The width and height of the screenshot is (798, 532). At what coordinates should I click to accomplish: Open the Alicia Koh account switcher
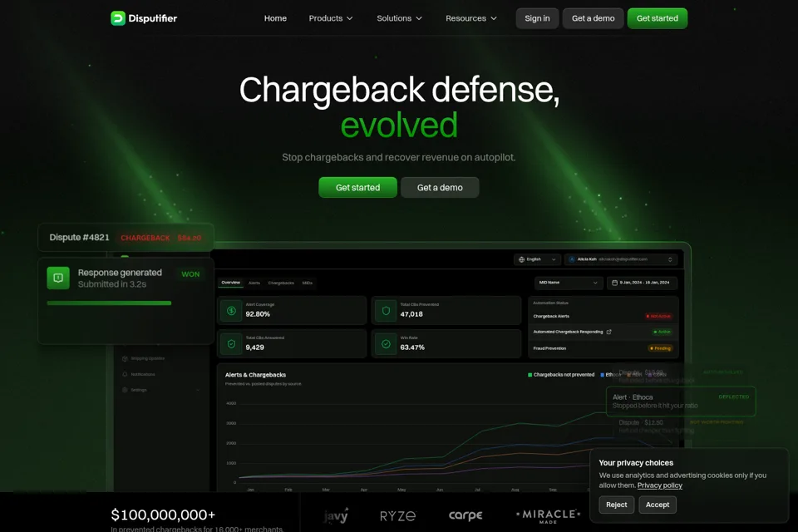(620, 259)
